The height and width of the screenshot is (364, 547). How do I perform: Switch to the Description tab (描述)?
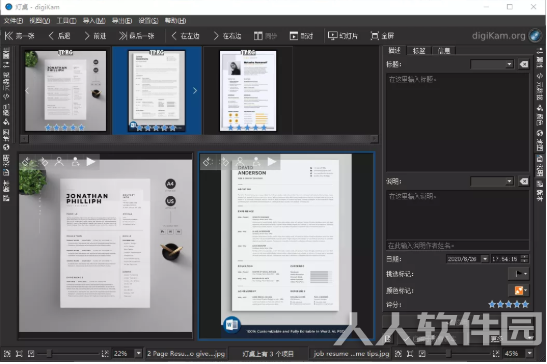click(395, 50)
